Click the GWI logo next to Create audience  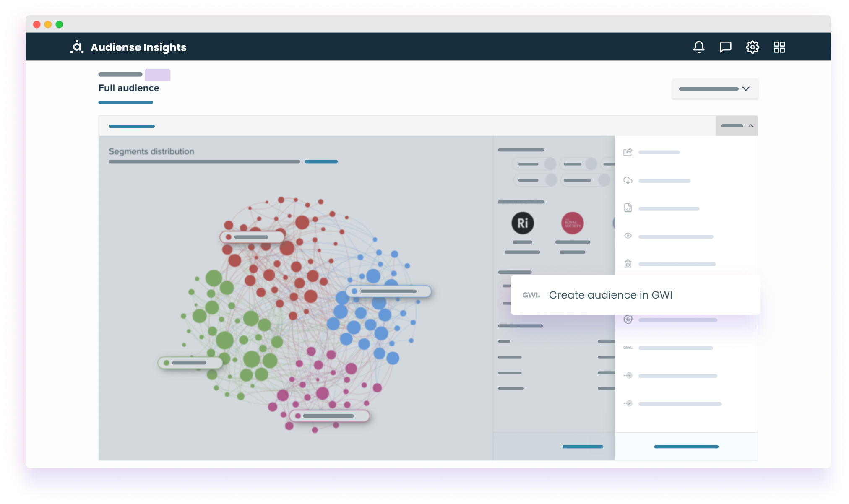[531, 295]
